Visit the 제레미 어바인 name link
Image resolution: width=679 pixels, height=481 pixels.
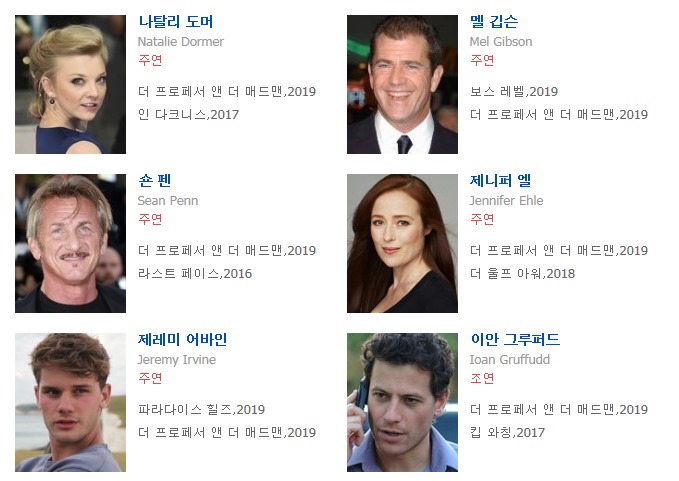[x=182, y=339]
